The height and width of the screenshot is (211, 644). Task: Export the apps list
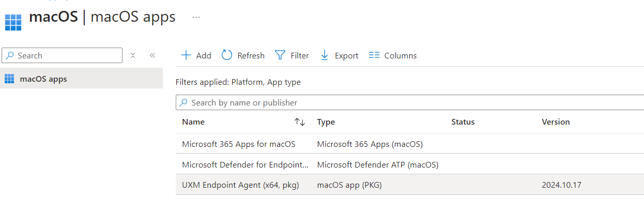339,55
